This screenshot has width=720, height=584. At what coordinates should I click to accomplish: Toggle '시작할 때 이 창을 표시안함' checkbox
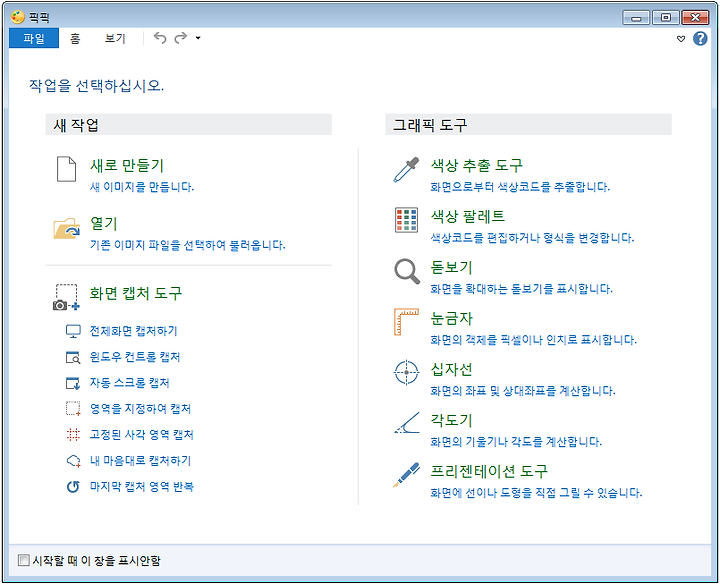(23, 560)
